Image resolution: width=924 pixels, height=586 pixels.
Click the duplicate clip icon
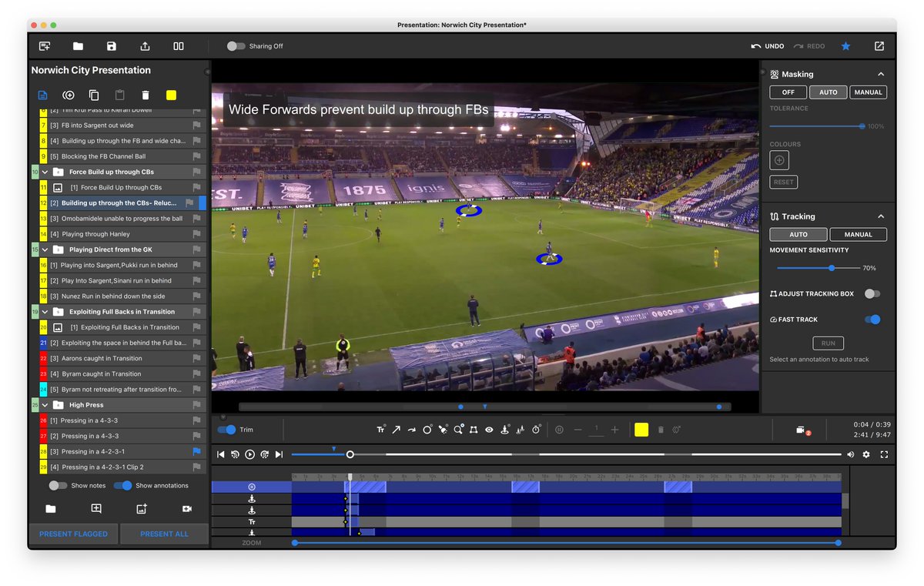coord(94,95)
